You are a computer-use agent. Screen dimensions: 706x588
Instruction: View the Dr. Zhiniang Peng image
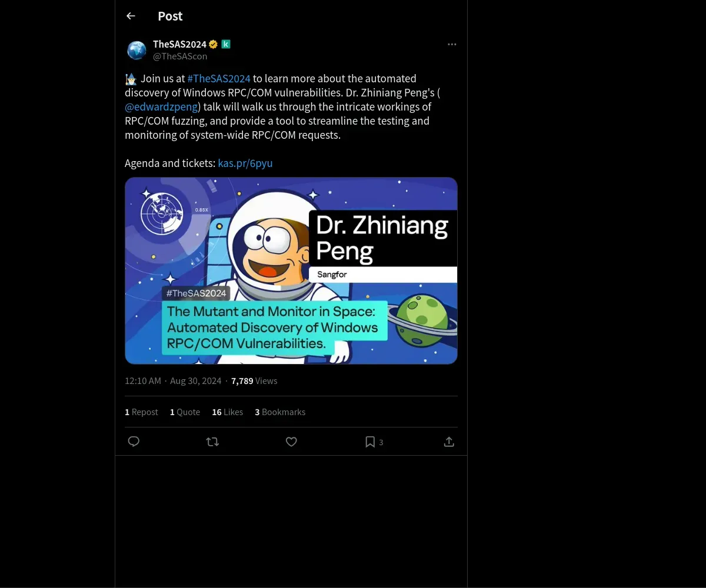291,270
